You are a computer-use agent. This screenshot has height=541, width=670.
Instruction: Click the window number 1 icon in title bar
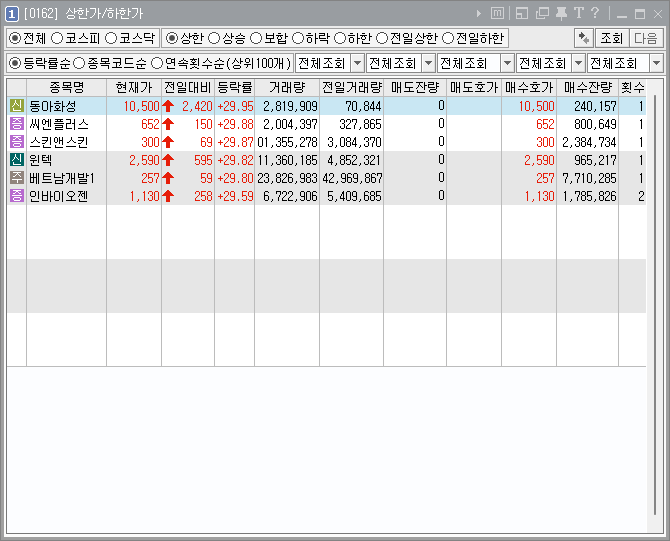[x=12, y=14]
